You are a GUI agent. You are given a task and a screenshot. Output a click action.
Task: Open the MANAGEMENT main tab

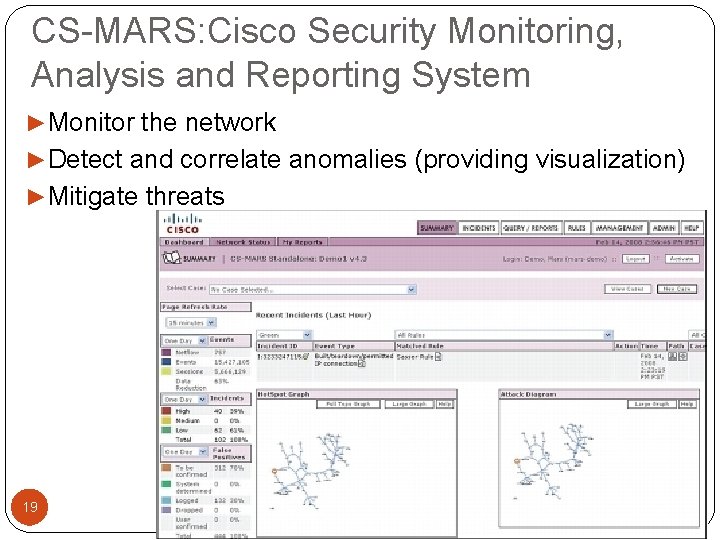619,228
